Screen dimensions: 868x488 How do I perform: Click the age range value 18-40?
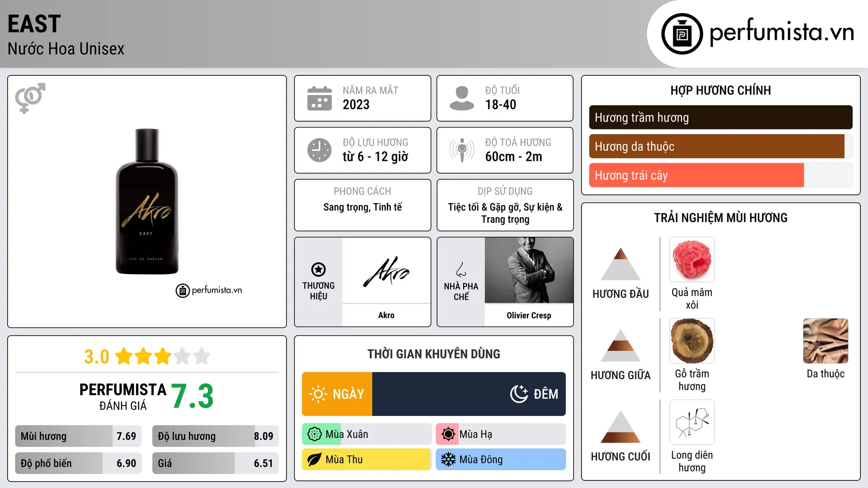coord(501,105)
